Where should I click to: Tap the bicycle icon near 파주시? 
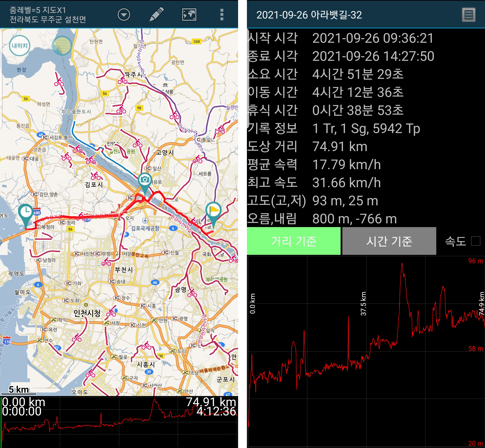pyautogui.click(x=123, y=80)
